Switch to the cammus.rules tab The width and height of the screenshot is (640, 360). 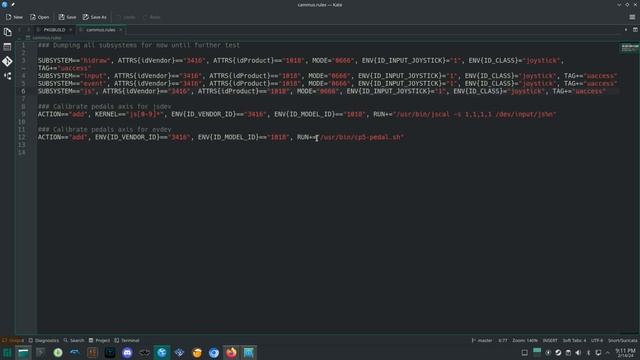(x=100, y=30)
